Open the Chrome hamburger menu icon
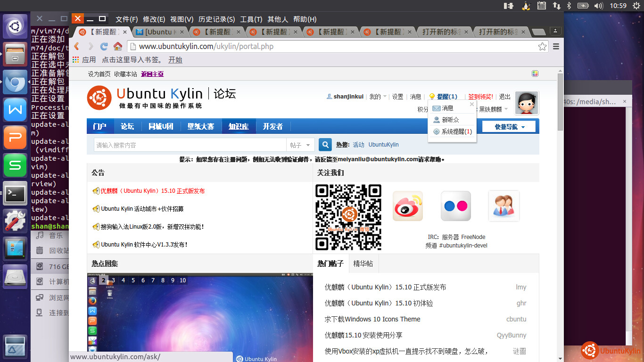The width and height of the screenshot is (644, 362). [556, 46]
